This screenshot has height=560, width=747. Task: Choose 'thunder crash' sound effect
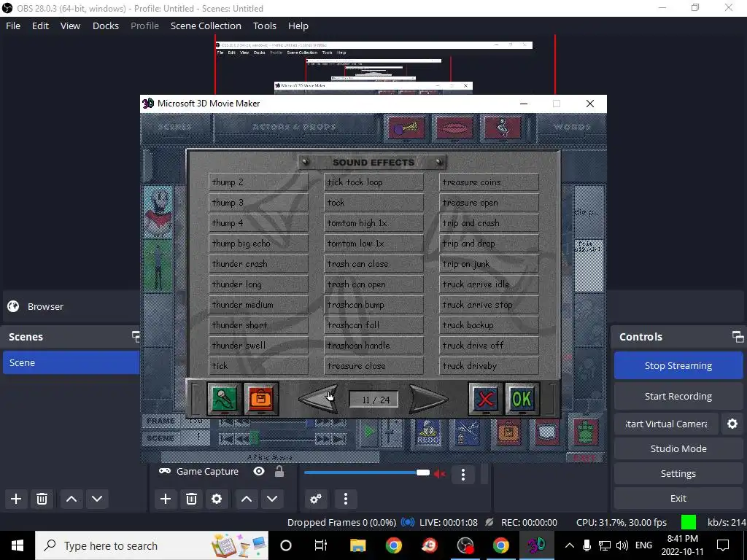258,264
